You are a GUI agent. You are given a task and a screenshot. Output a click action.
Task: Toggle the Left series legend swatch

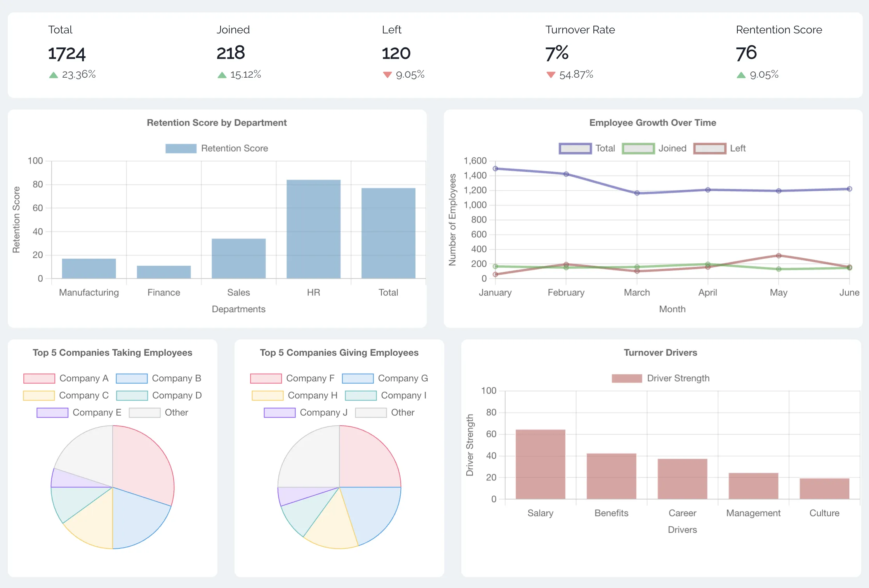click(x=710, y=148)
